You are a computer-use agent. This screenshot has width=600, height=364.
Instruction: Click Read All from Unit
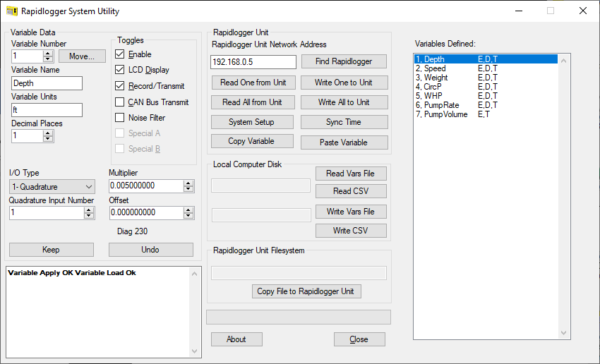[x=253, y=102]
